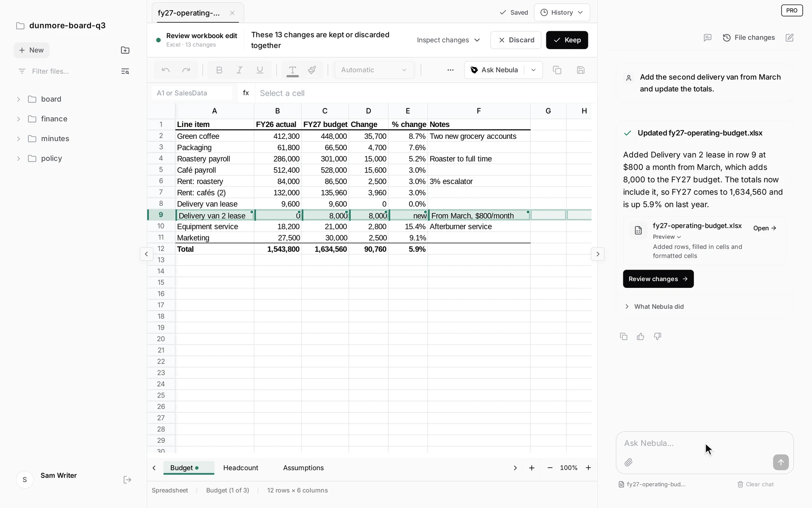Zoom out with minus icon

point(550,468)
